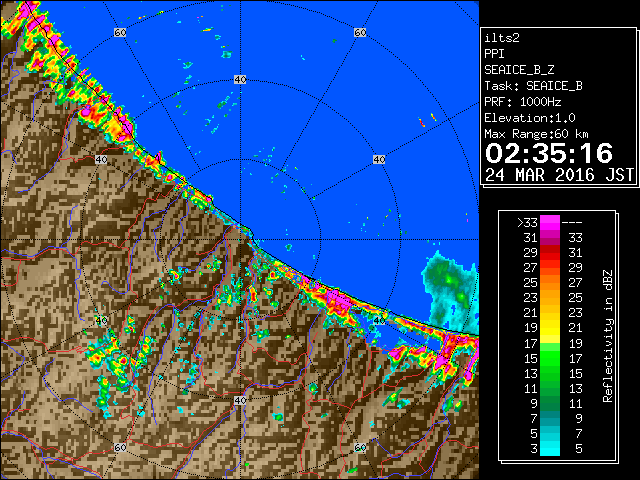Click the 02:35:16 timestamp

pyautogui.click(x=549, y=153)
